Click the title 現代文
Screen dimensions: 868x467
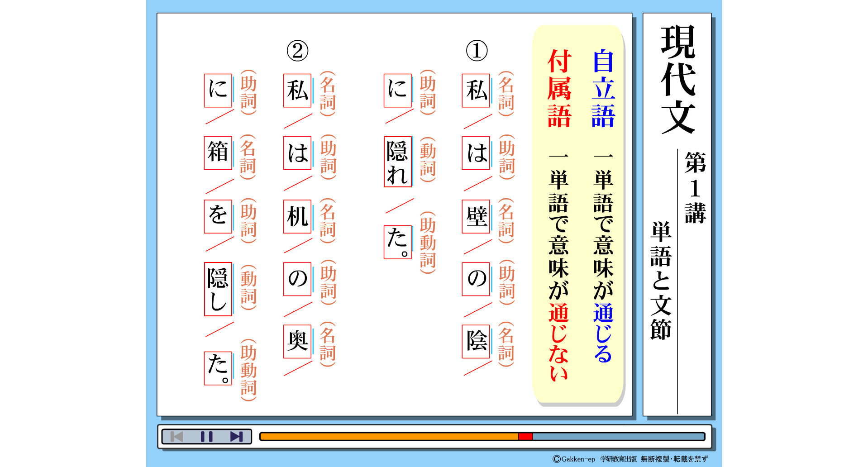(x=678, y=80)
